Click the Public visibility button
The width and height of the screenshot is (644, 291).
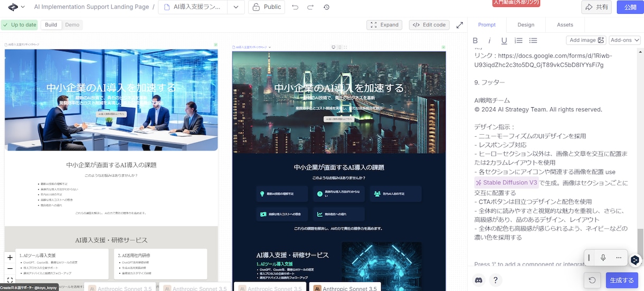(x=267, y=7)
